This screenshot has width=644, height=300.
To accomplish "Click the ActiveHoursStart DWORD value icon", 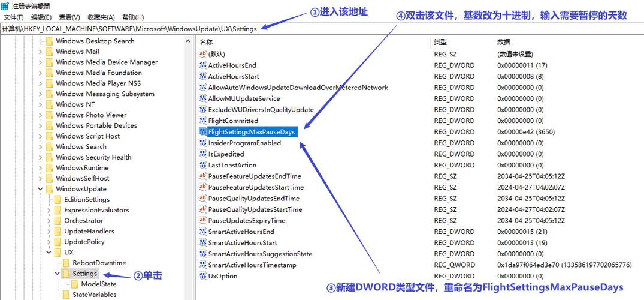I will pyautogui.click(x=202, y=76).
